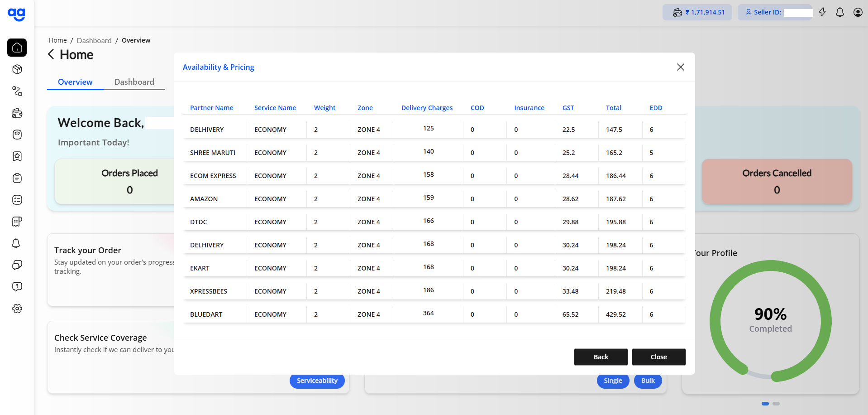
Task: Click the back arrow beside Home heading
Action: point(51,54)
